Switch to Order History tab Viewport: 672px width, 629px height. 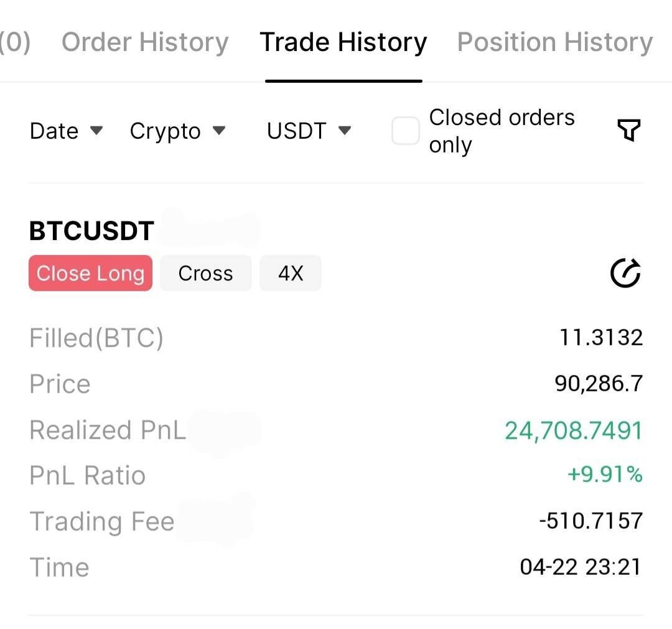click(x=145, y=42)
